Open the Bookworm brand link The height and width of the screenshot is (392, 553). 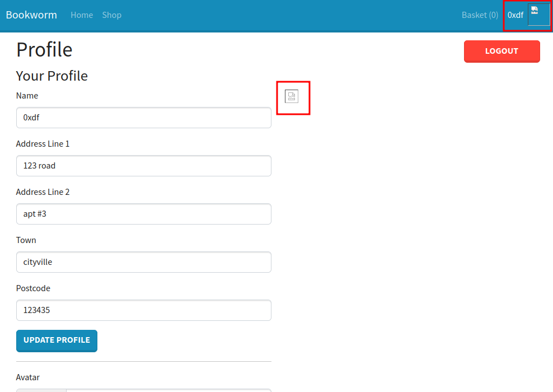pyautogui.click(x=31, y=15)
